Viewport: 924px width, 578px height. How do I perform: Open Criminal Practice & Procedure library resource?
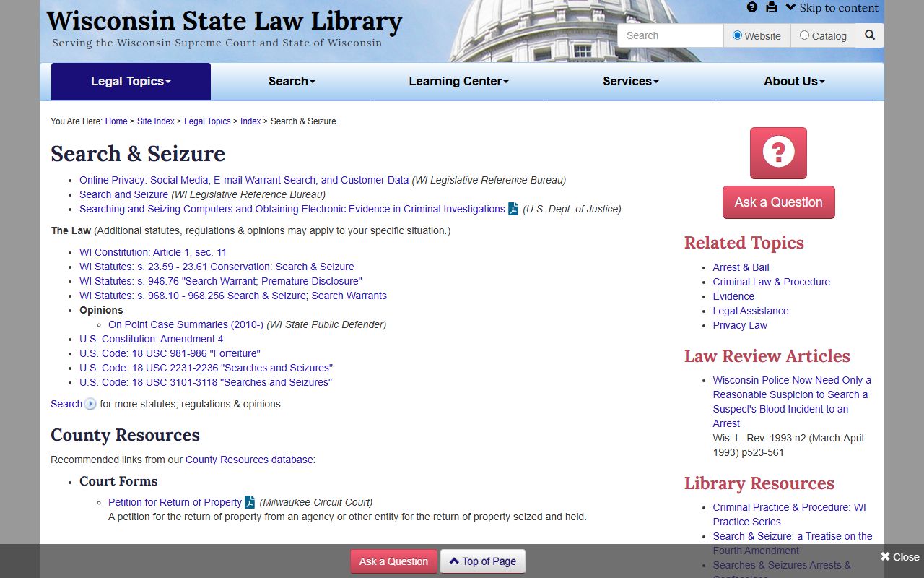789,514
